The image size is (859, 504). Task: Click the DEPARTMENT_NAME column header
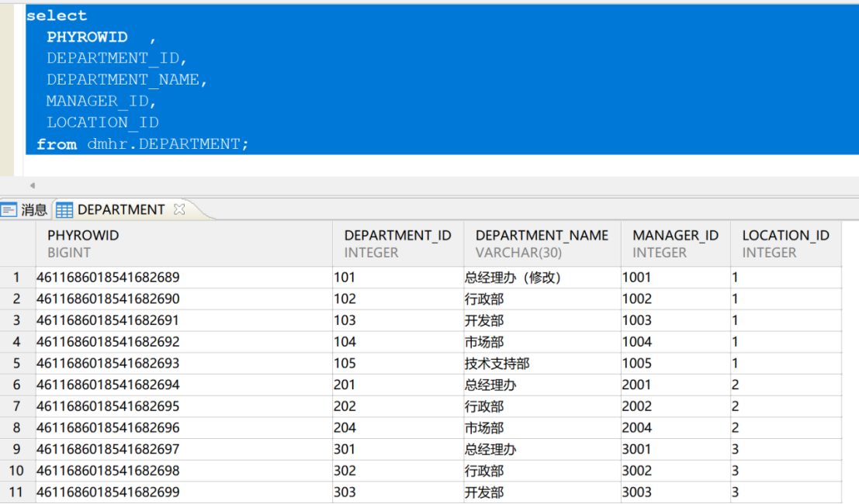coord(542,243)
